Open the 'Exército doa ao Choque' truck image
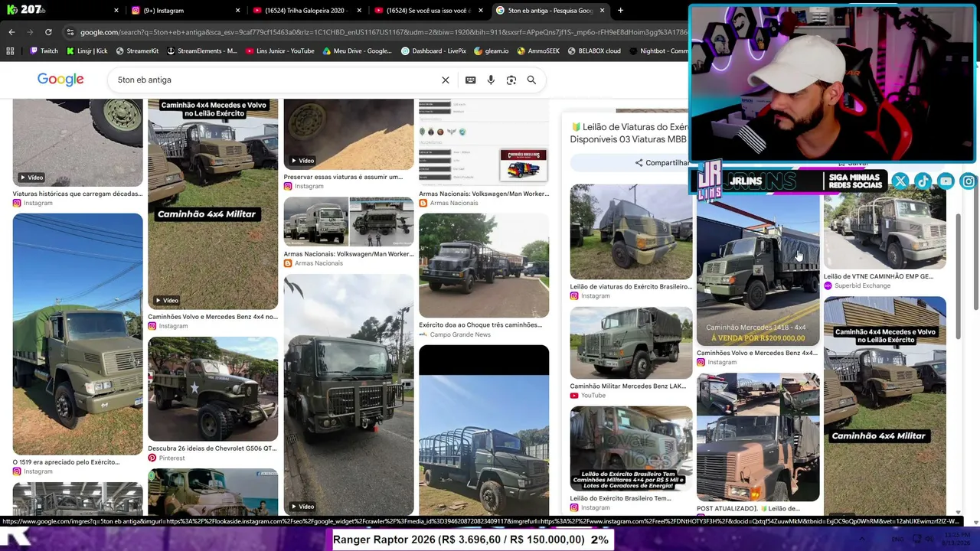This screenshot has height=551, width=980. (484, 266)
